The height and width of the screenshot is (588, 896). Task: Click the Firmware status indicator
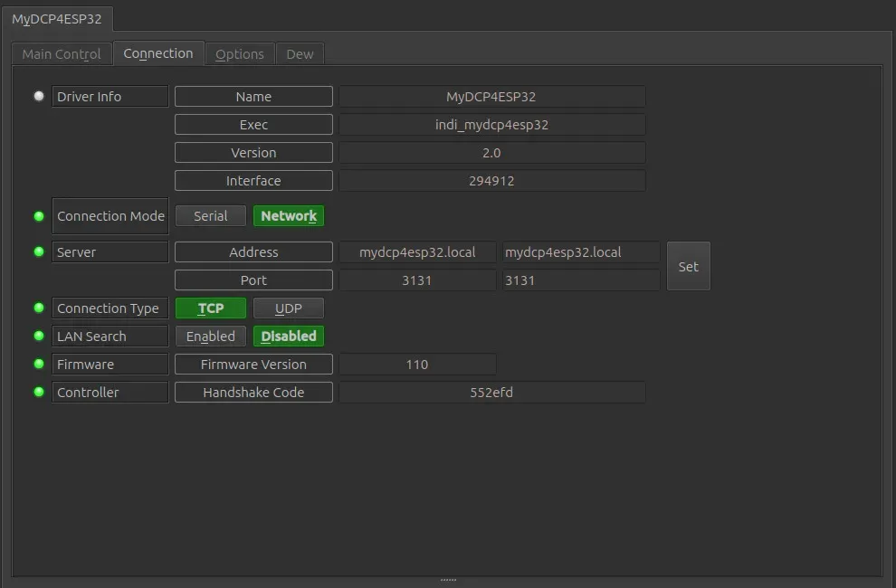(x=39, y=364)
